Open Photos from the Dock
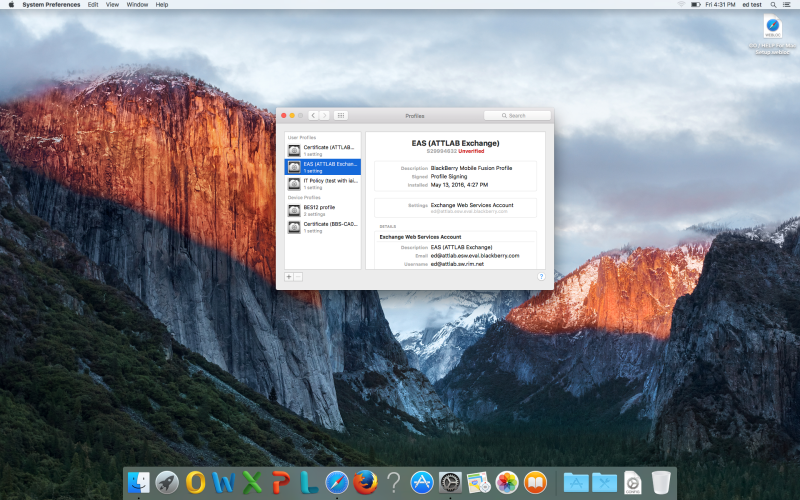Viewport: 800px width, 500px height. (x=507, y=482)
